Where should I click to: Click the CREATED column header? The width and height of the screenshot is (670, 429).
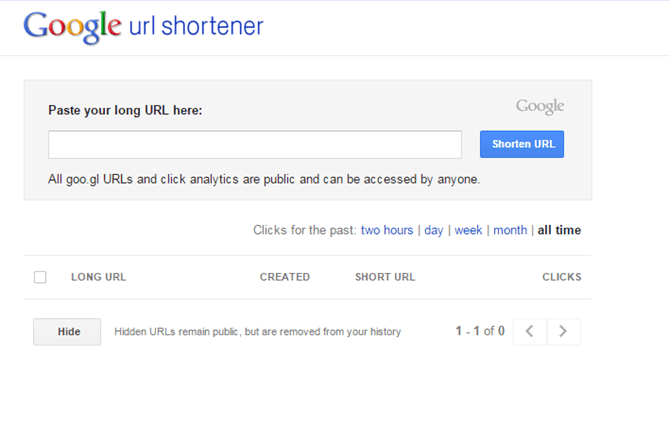[285, 277]
